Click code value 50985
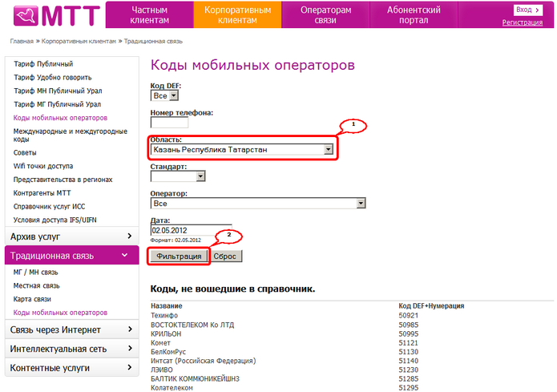Viewport: 557px width, 392px height. point(409,325)
